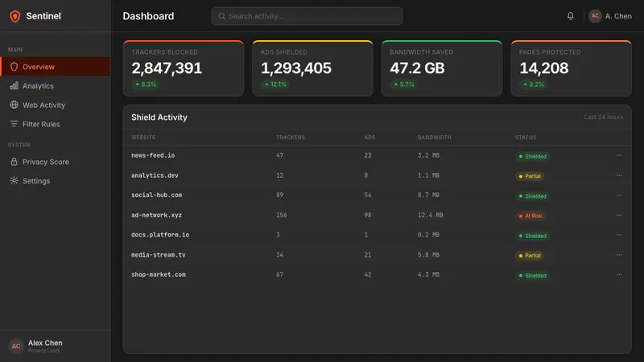Sort by ADS column header
This screenshot has height=362, width=644.
369,138
